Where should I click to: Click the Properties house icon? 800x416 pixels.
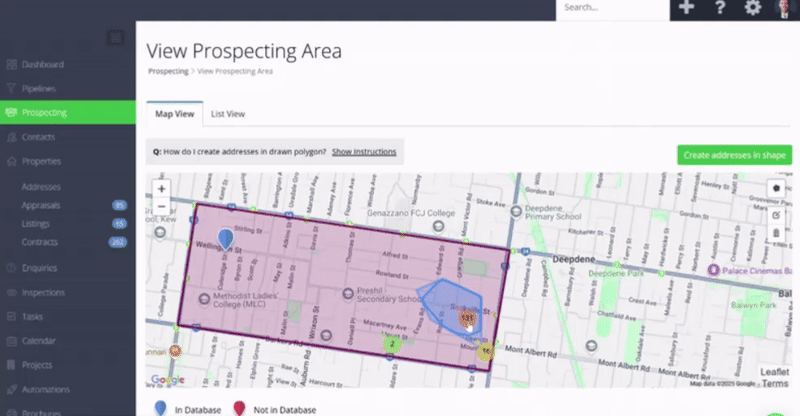[x=11, y=161]
